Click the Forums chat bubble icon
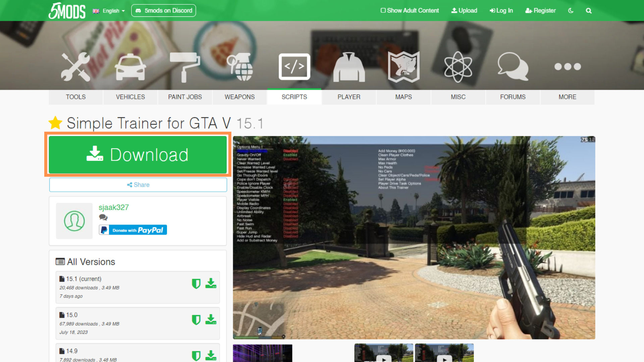644x362 pixels. click(512, 66)
